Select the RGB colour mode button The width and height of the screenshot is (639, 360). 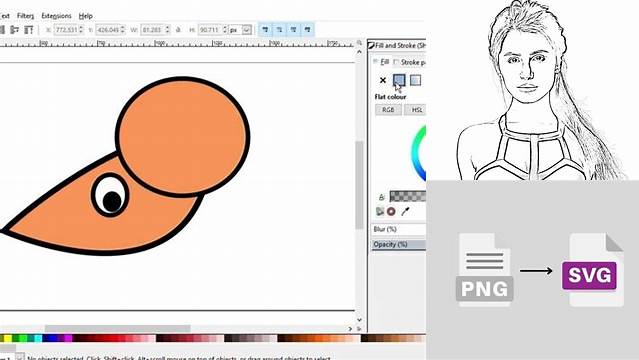click(x=388, y=110)
